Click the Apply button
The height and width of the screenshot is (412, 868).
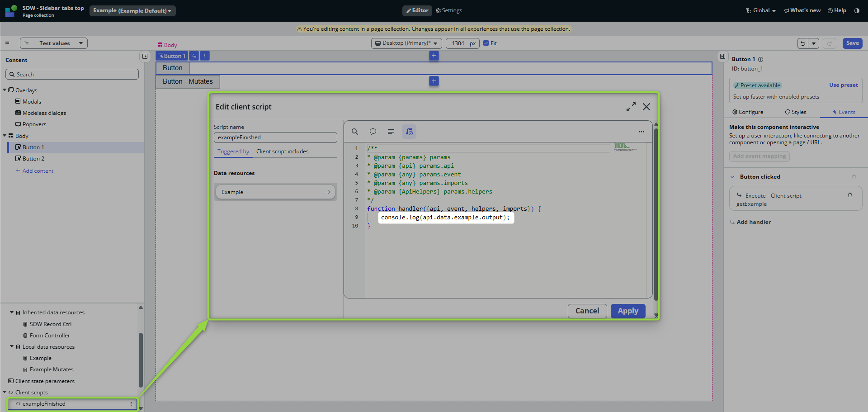click(x=627, y=311)
